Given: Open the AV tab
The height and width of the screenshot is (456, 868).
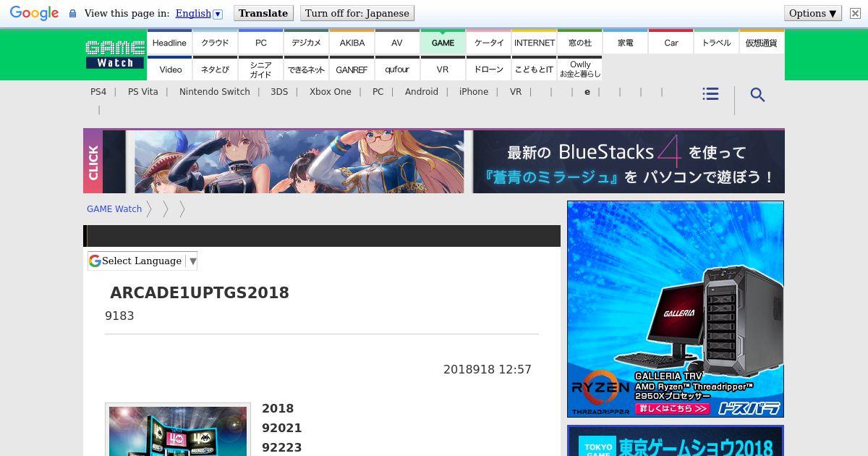Looking at the screenshot, I should click(397, 43).
